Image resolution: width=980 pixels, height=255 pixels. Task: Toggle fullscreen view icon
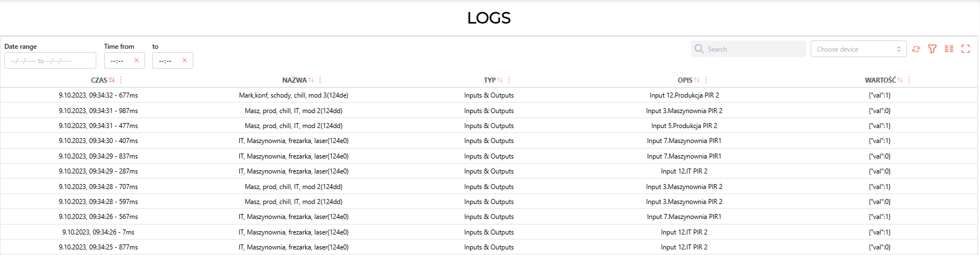966,49
